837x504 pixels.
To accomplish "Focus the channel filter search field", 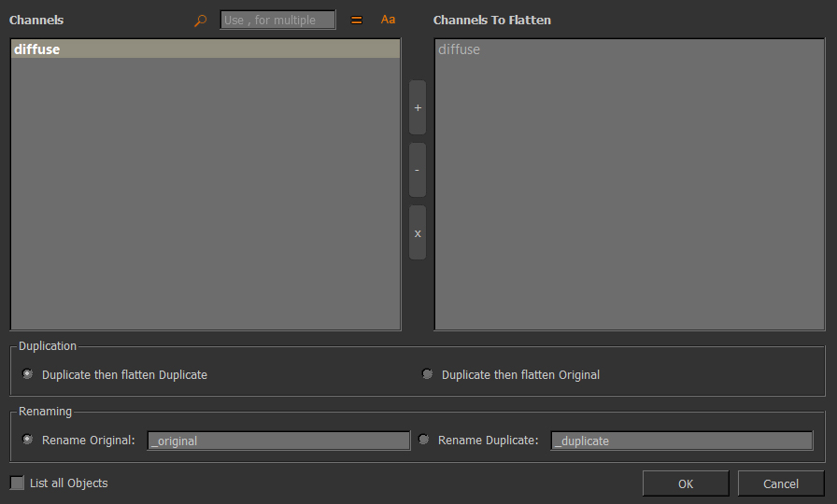I will click(277, 21).
